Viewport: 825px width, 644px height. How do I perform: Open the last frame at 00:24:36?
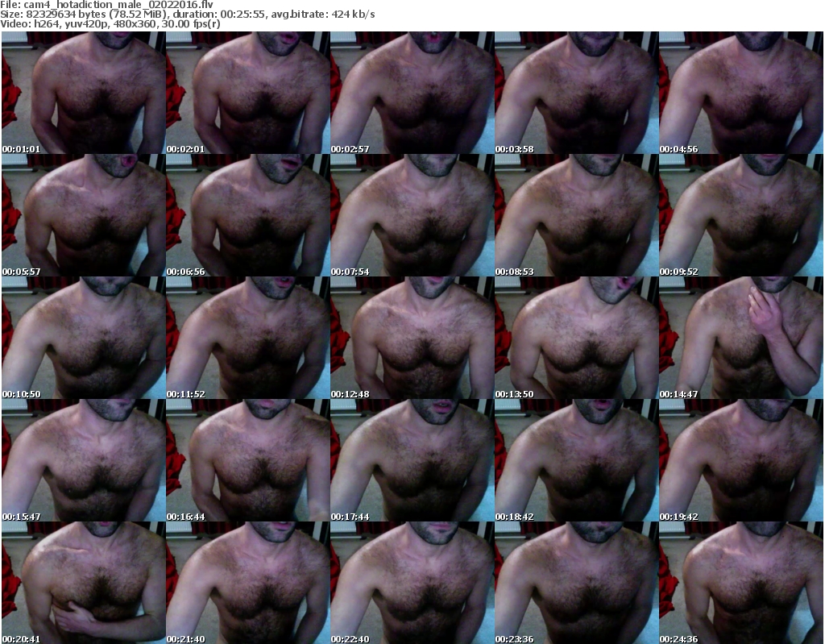(741, 583)
